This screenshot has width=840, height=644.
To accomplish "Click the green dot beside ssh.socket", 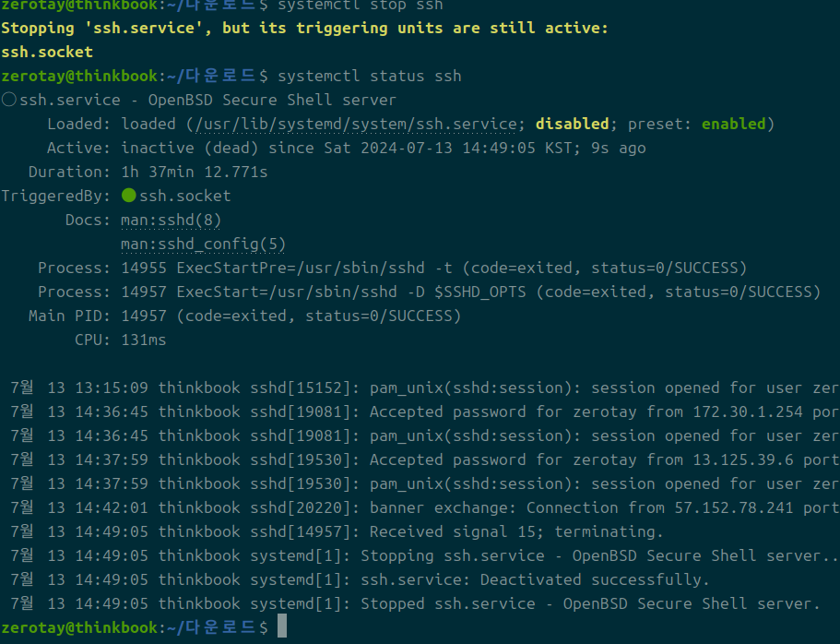I will tap(128, 196).
